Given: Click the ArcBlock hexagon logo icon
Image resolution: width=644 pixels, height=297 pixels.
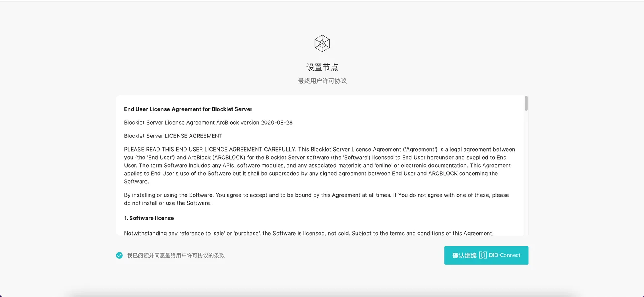Looking at the screenshot, I should click(x=322, y=43).
